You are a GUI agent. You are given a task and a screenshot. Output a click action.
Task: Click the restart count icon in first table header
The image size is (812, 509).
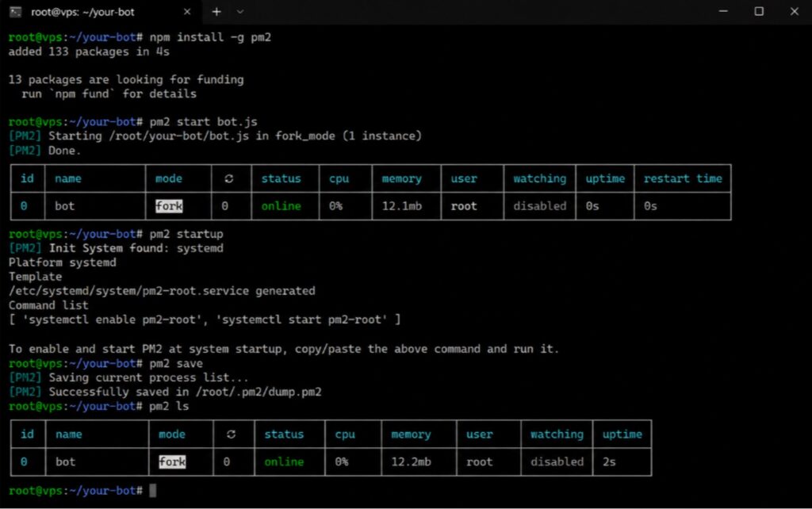coord(228,178)
